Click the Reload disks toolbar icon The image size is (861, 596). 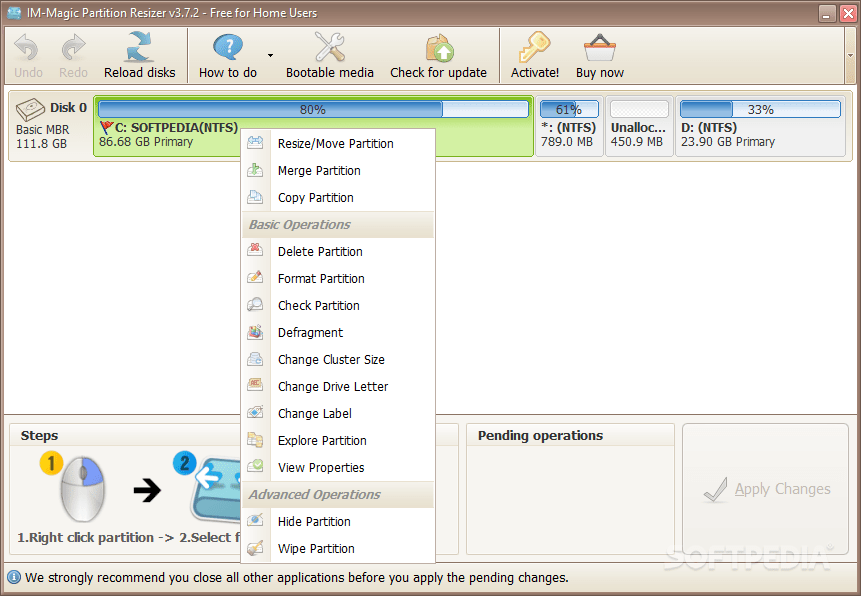coord(139,54)
